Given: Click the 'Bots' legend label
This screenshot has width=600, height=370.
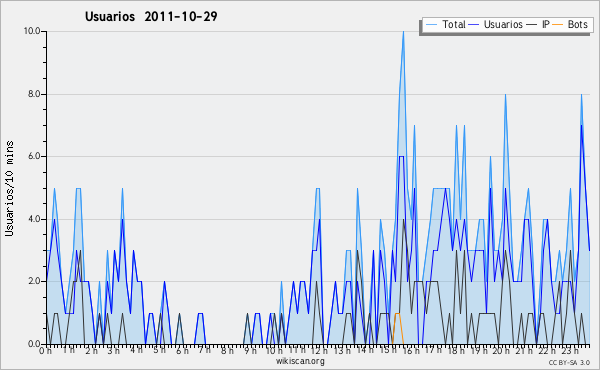Looking at the screenshot, I should point(577,24).
